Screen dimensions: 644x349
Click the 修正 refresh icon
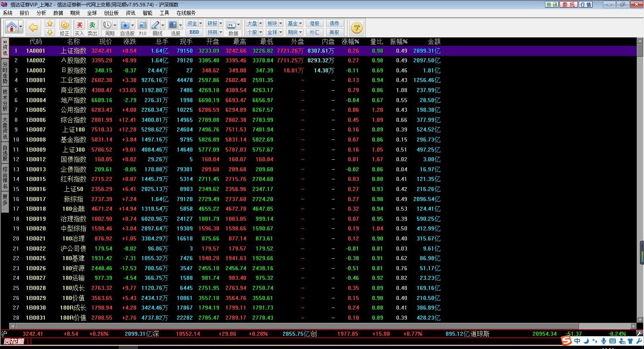64,25
